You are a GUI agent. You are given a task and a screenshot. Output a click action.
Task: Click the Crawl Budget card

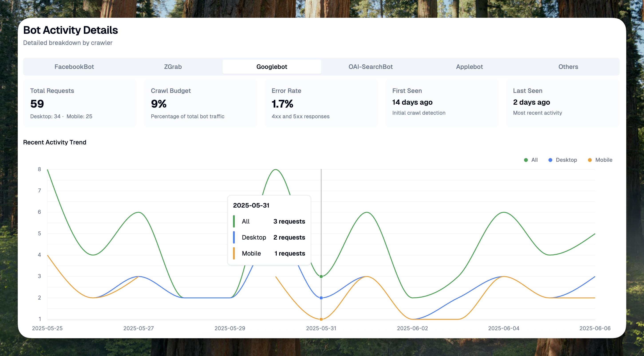click(x=200, y=103)
